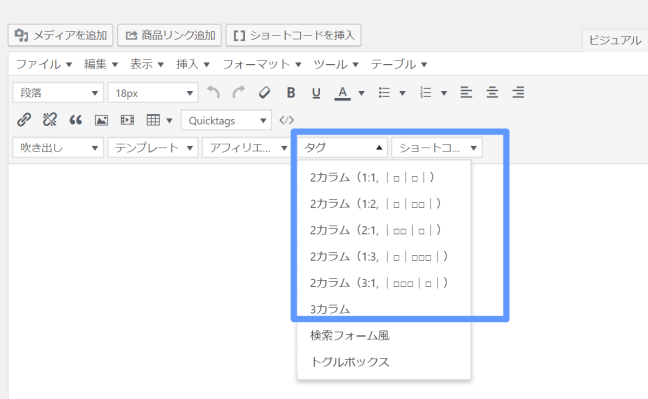648x399 pixels.
Task: Switch to the ビジュアル tab
Action: (x=615, y=40)
